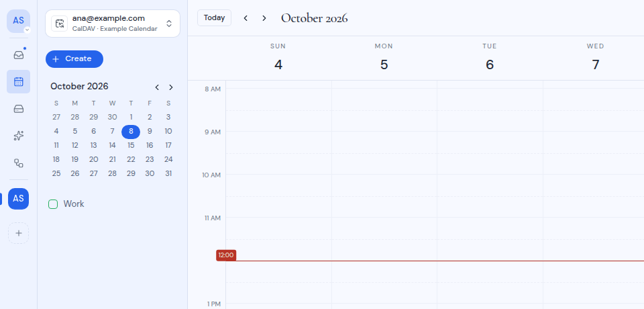Open the inbox icon in the sidebar
This screenshot has width=644, height=309.
pyautogui.click(x=19, y=54)
